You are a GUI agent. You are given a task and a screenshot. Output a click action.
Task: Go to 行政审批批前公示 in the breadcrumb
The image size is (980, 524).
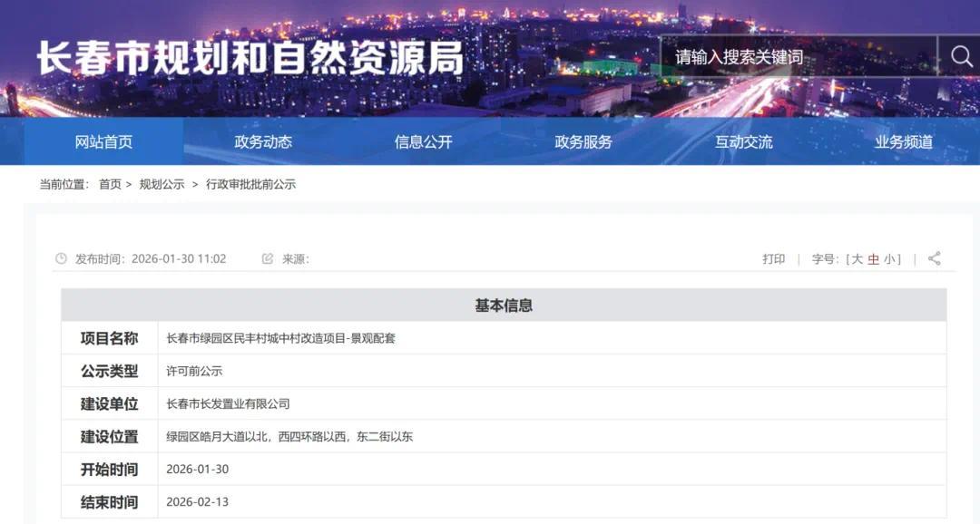(250, 184)
